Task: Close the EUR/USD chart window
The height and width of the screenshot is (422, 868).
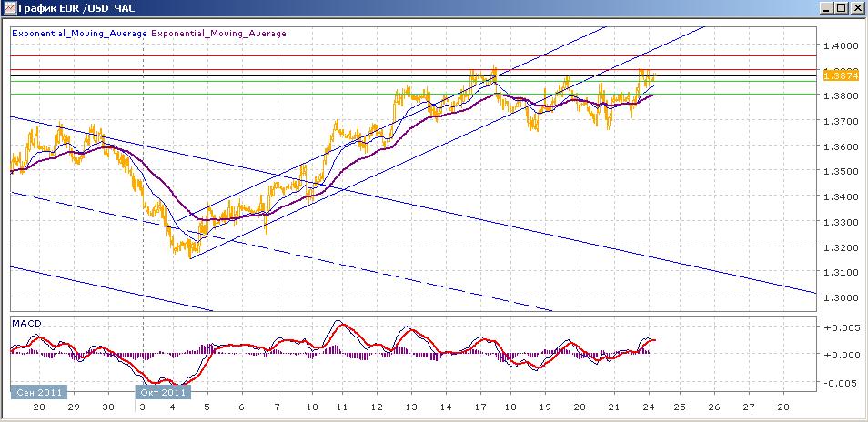Action: click(x=856, y=8)
